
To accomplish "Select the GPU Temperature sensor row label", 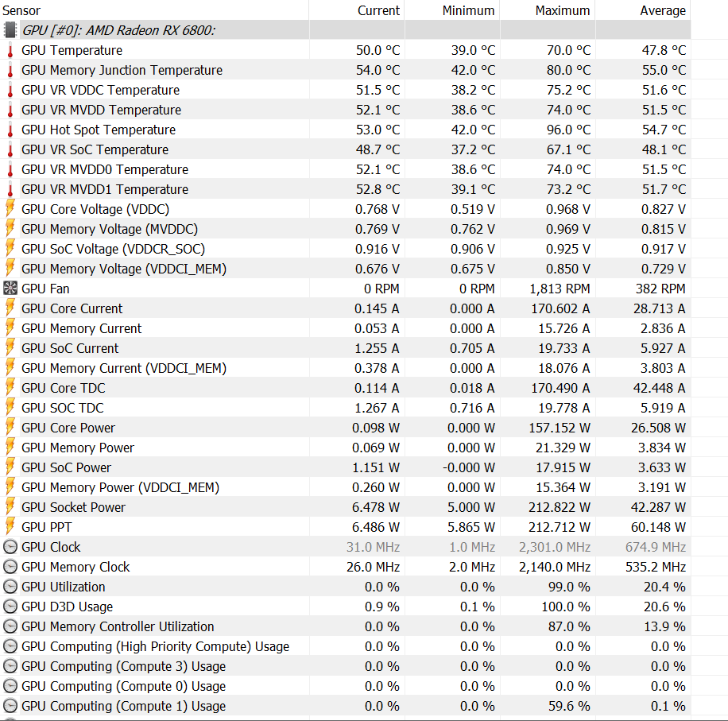I will (x=72, y=50).
